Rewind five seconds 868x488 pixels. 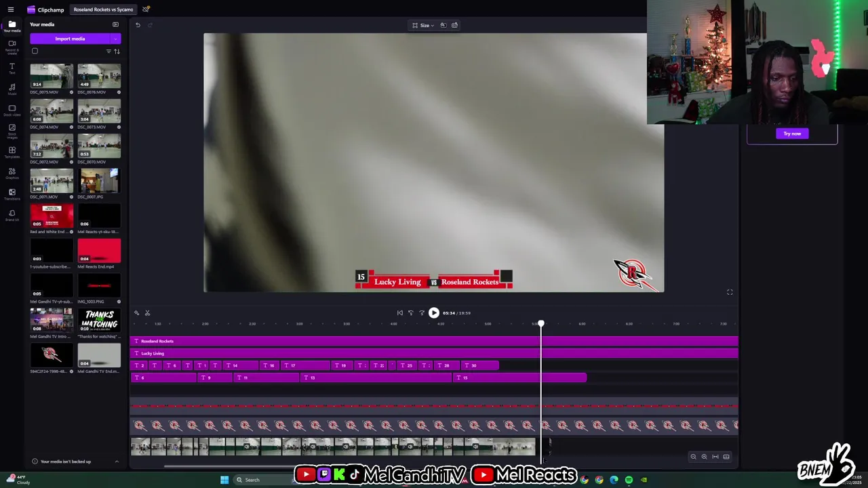tap(410, 312)
